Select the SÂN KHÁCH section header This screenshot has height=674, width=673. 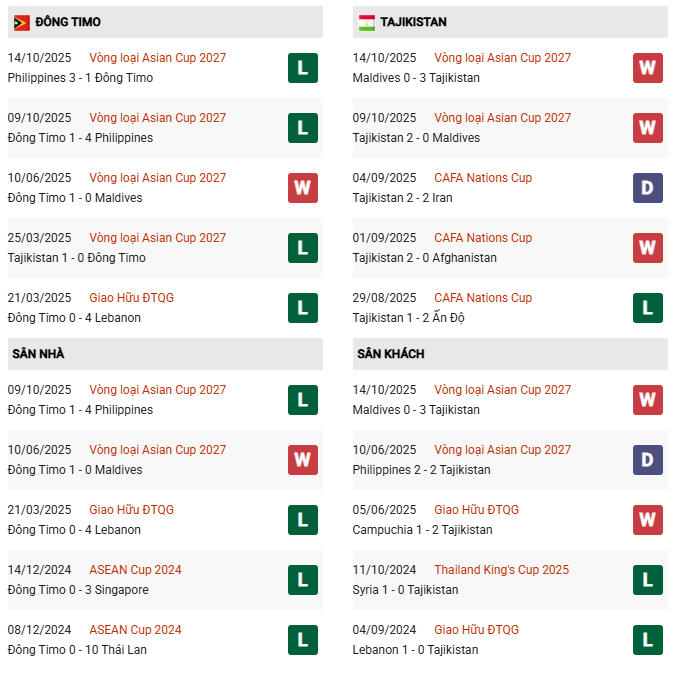[x=388, y=354]
